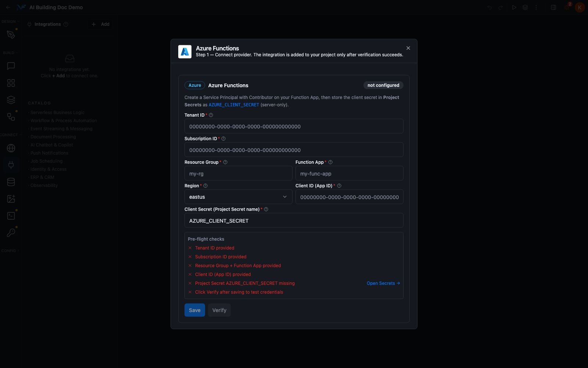
Task: Focus the Tenant ID input field
Action: click(x=294, y=126)
